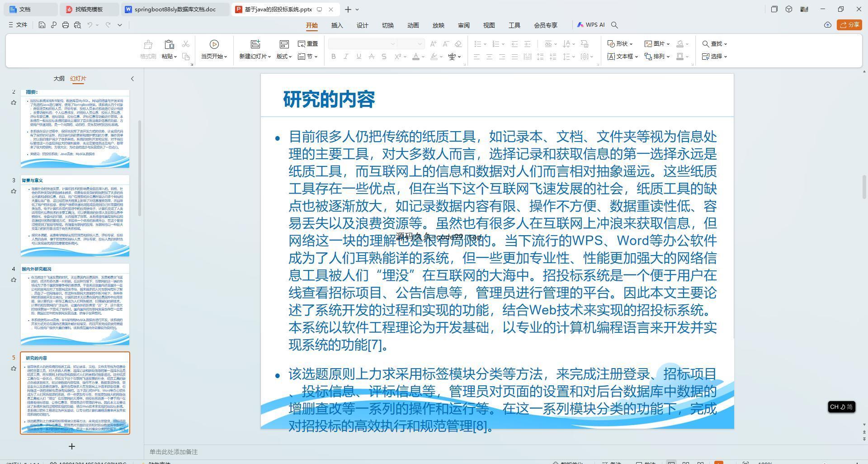Click the shape fill color swatch
Image resolution: width=868 pixels, height=464 pixels.
coord(680,44)
